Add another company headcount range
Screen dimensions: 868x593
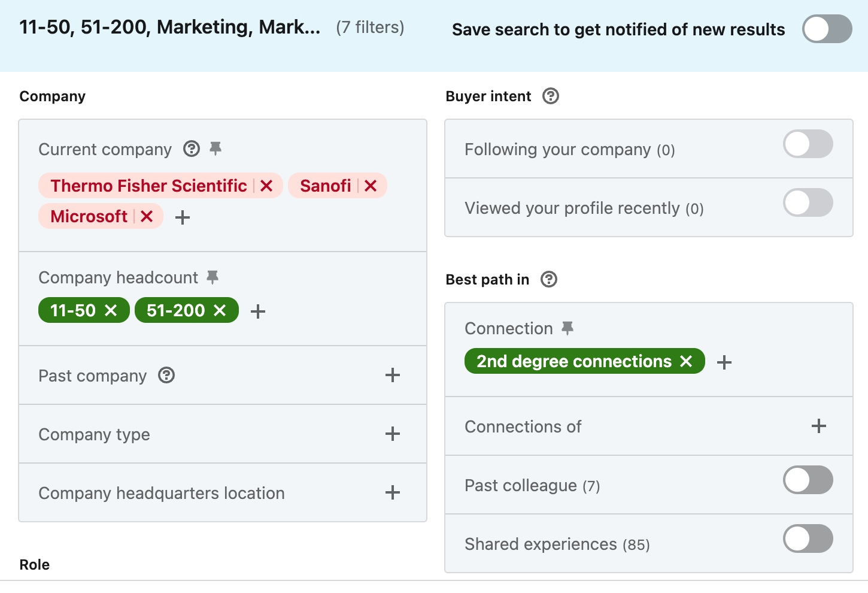click(258, 311)
